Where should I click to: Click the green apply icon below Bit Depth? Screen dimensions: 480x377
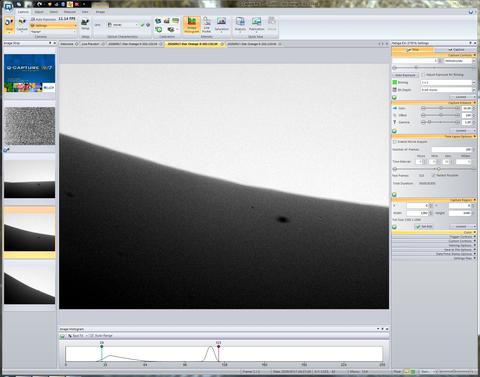click(x=394, y=97)
